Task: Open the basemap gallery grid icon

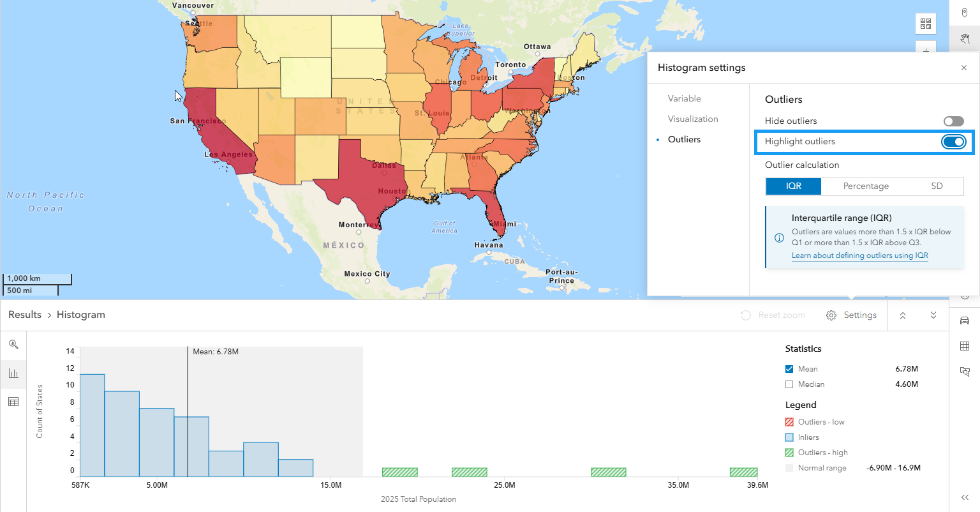Action: point(926,24)
